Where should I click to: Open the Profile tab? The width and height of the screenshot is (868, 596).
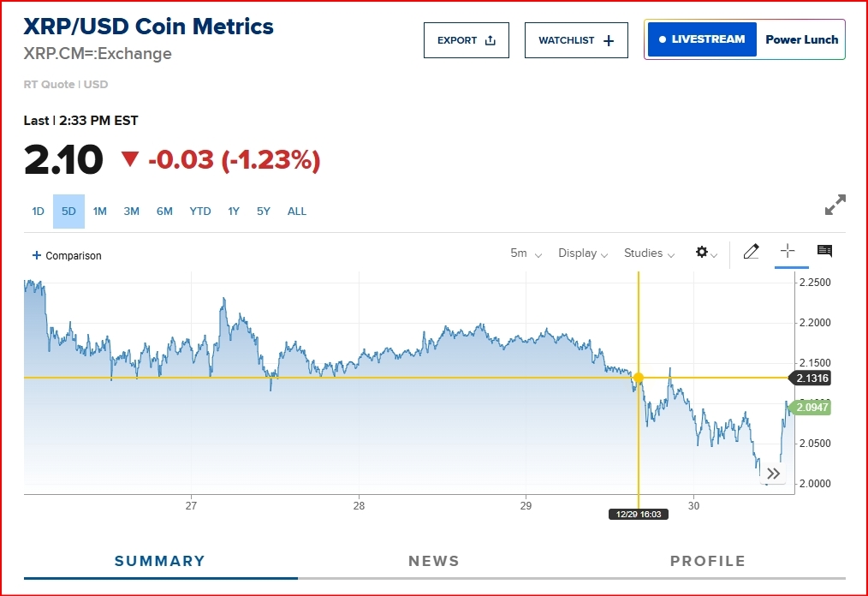coord(708,561)
